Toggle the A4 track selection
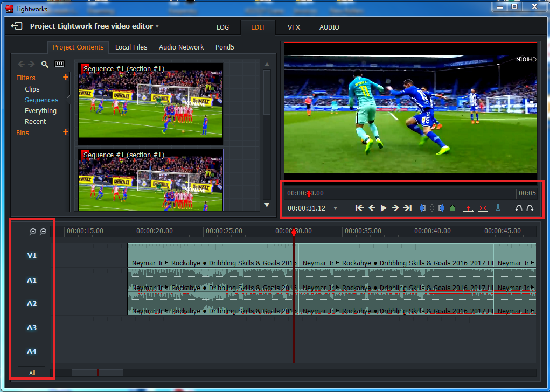This screenshot has height=392, width=550. (32, 351)
